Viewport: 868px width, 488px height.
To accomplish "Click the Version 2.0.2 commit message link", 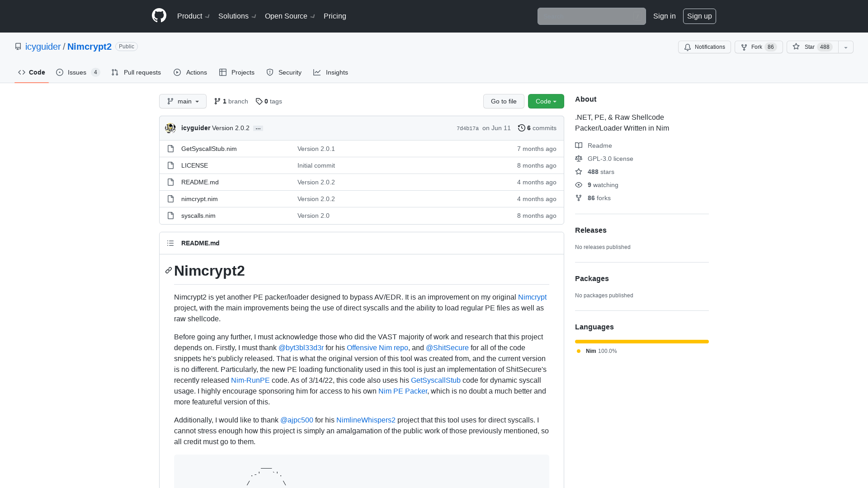I will tap(231, 128).
